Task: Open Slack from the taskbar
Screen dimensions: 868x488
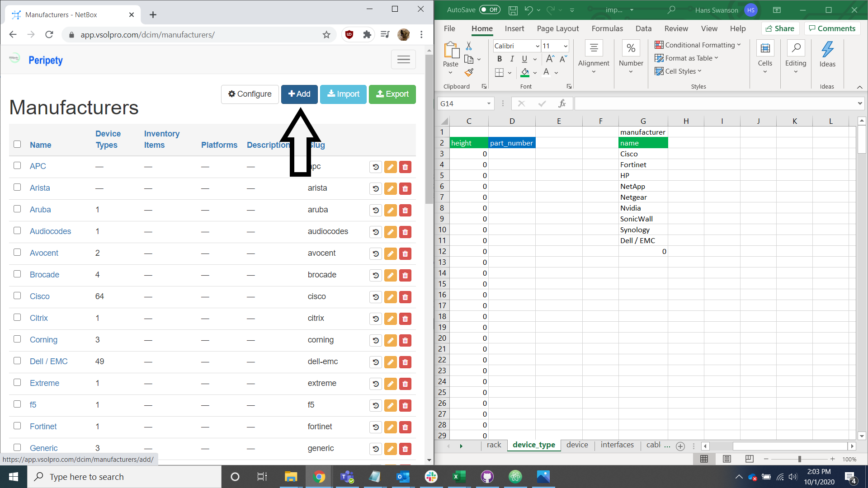Action: coord(431,477)
